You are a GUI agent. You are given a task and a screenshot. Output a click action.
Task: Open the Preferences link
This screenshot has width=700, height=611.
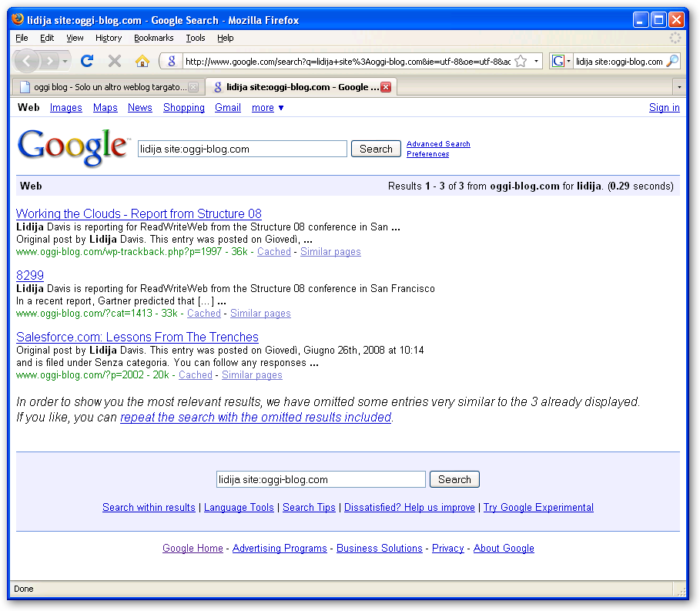(427, 153)
